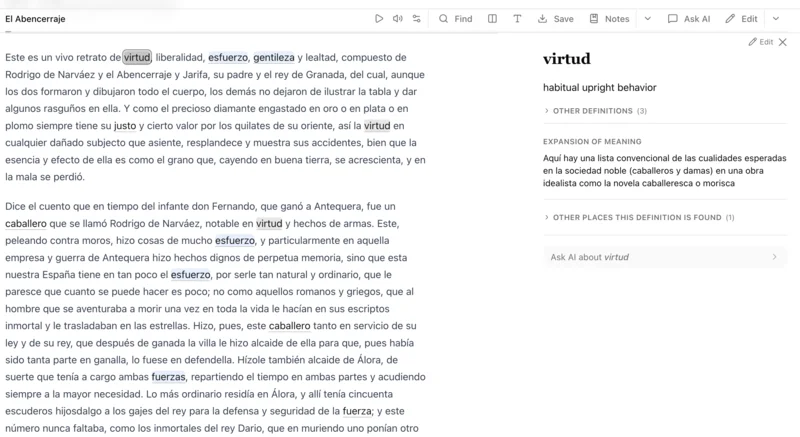Click esfuerzo after 'cosas de mucho'

click(x=235, y=240)
